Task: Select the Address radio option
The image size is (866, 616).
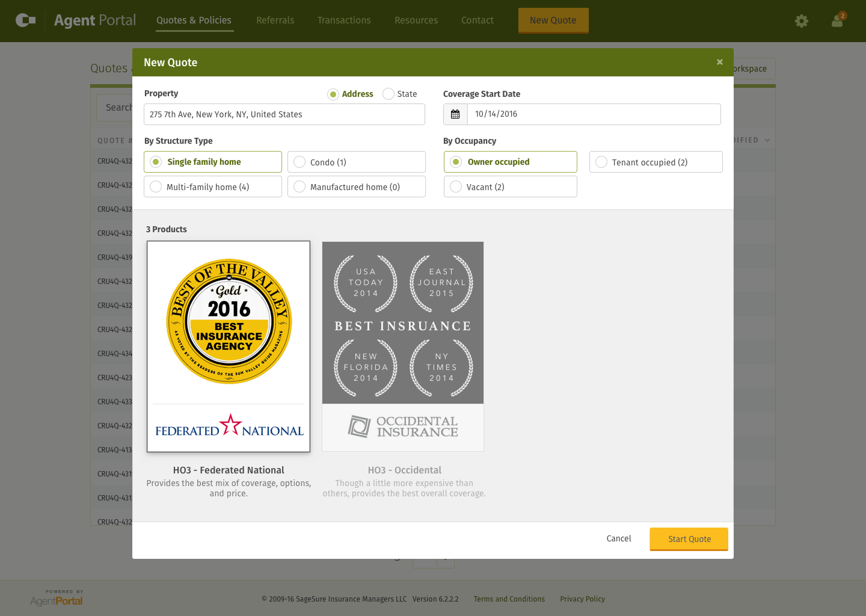Action: pos(333,94)
